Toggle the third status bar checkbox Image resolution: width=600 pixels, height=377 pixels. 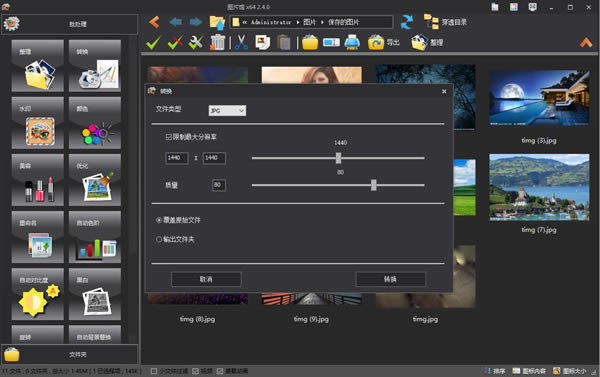[x=220, y=371]
